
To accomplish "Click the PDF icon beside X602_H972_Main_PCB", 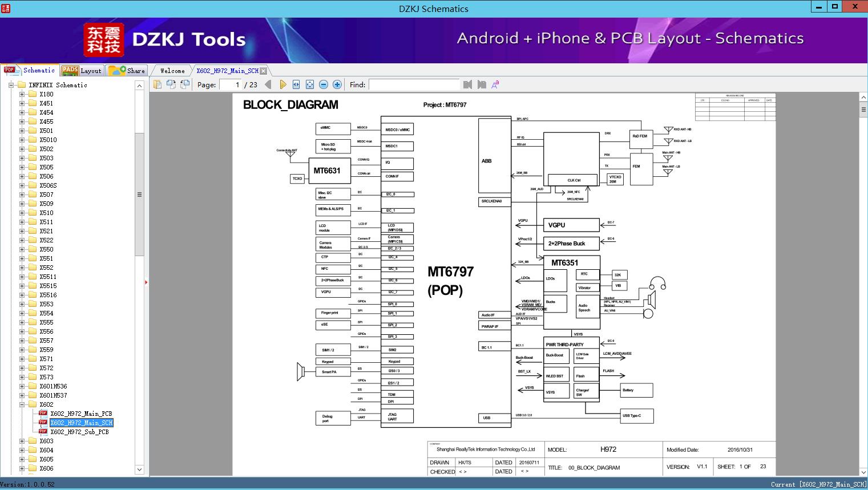I will [43, 413].
